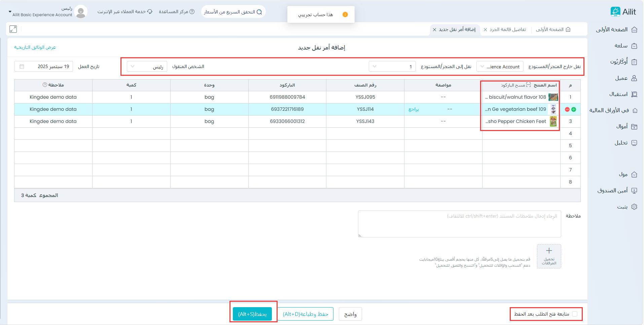Click the barcode scan icon in header

click(528, 85)
